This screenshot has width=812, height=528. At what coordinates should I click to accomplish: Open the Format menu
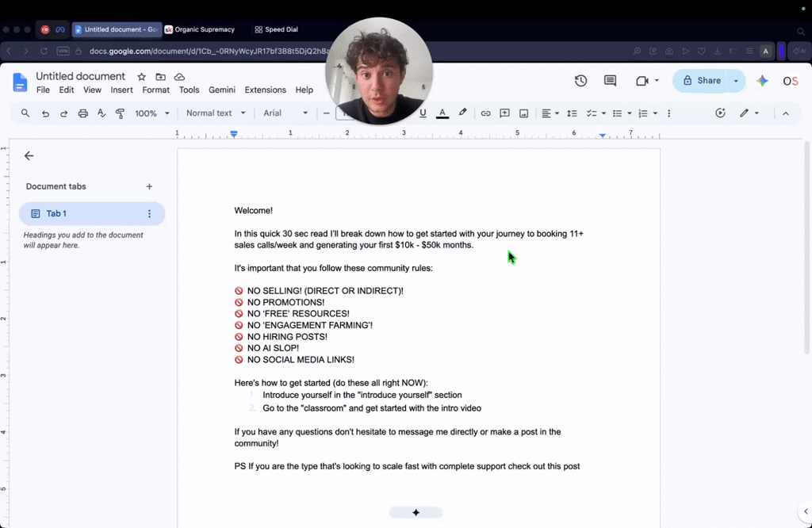pos(156,90)
